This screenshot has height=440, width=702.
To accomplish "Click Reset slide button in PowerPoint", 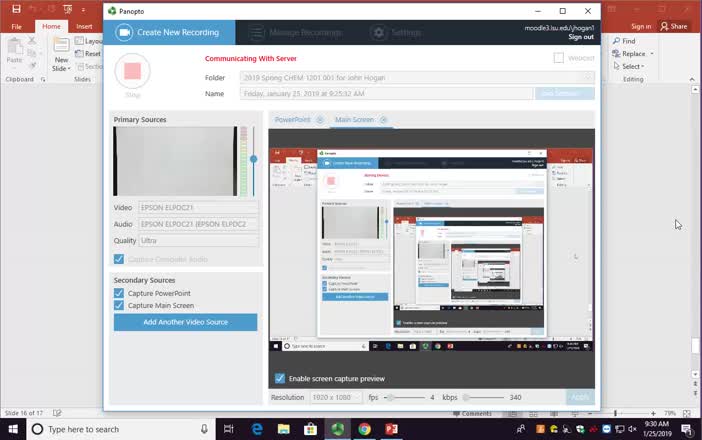I will (88, 54).
